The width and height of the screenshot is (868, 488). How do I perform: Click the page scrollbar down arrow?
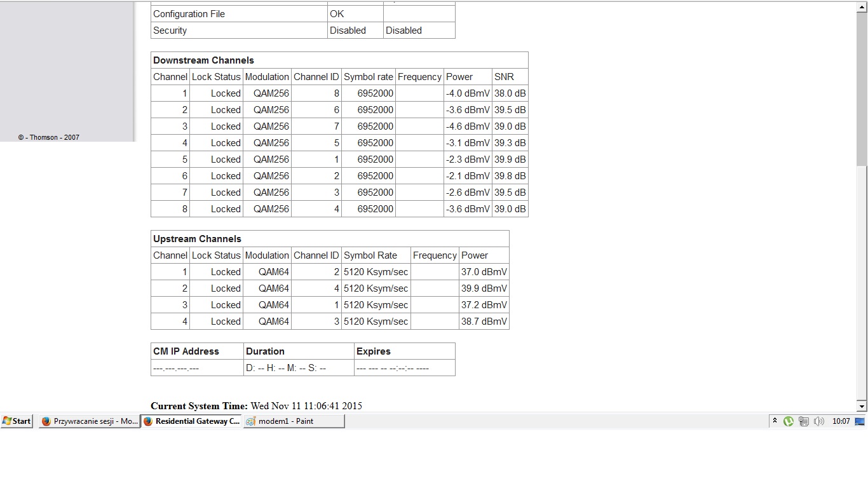pos(862,406)
